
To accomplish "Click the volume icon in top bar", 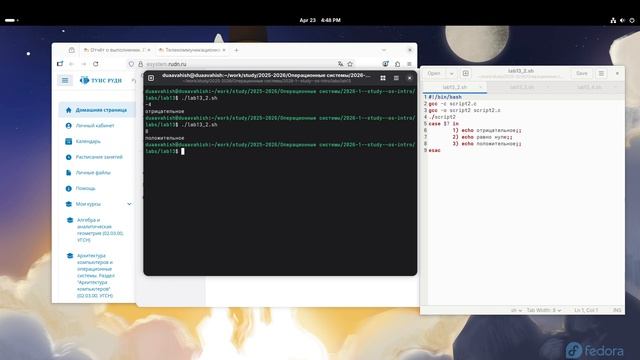I will 622,20.
